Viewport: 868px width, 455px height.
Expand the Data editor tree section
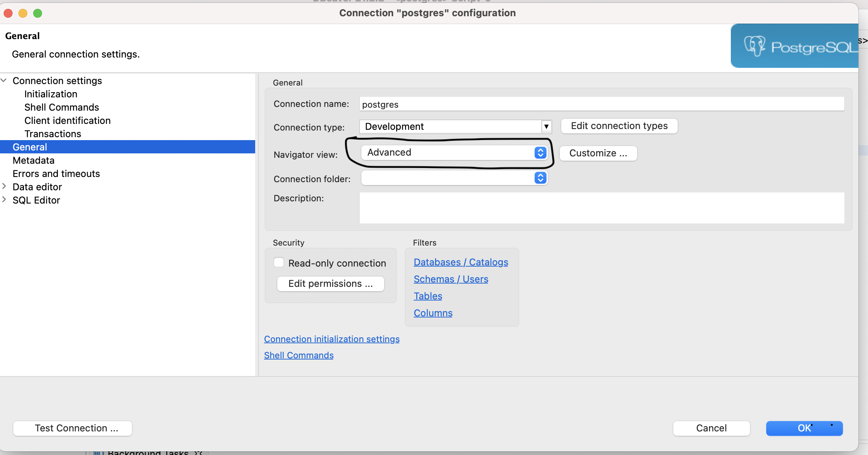(4, 187)
